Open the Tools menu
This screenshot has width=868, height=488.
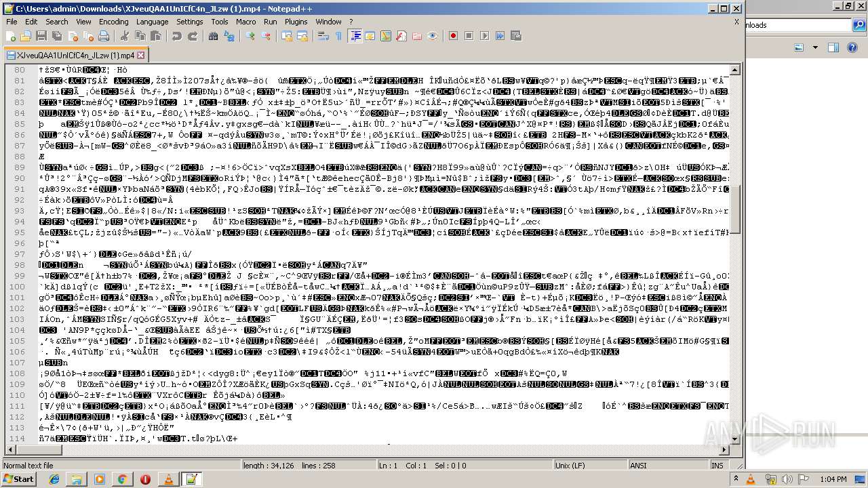pyautogui.click(x=219, y=22)
